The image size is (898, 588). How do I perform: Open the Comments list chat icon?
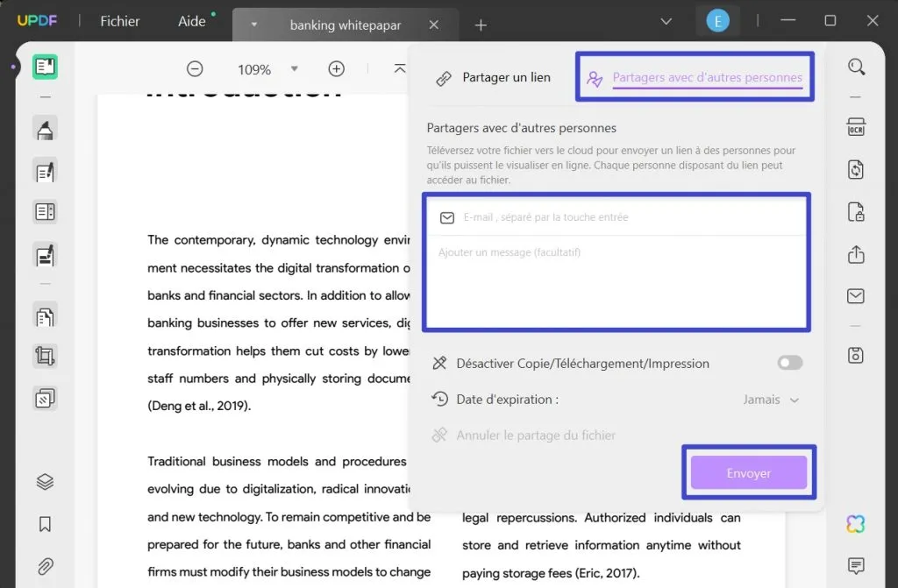856,566
